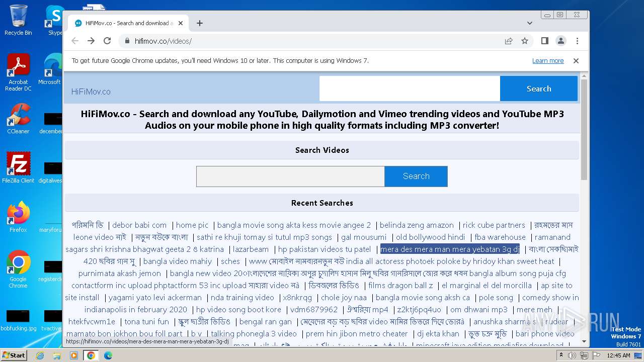The image size is (644, 362).
Task: Open the 'om dhwani mp3' link
Action: click(478, 310)
